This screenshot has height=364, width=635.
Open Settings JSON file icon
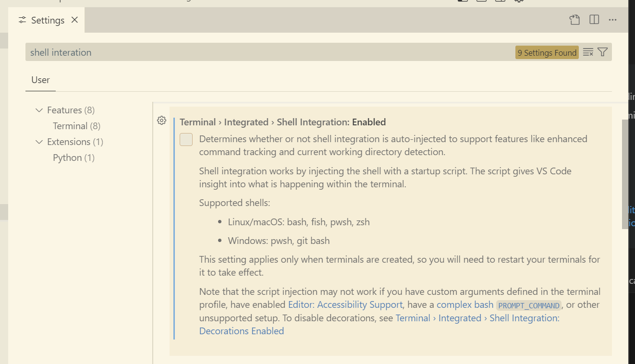pos(574,20)
